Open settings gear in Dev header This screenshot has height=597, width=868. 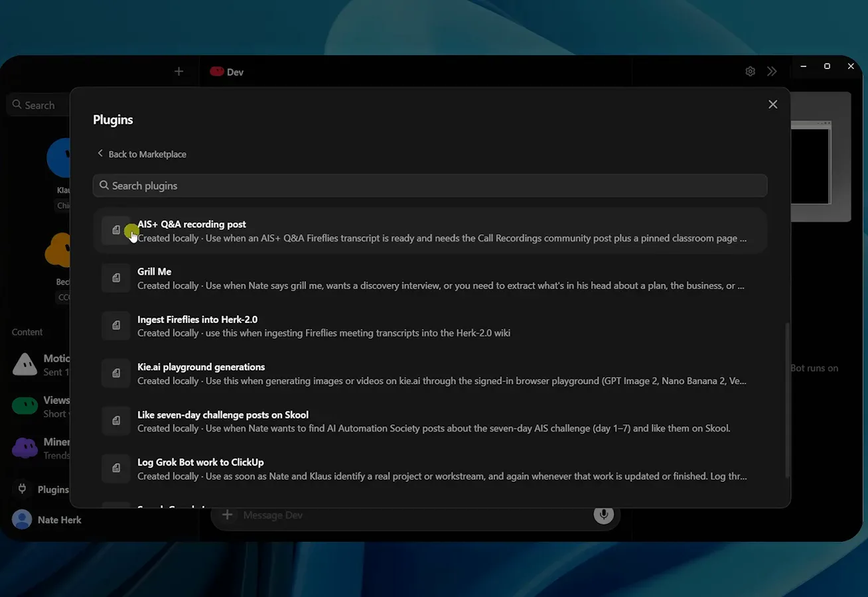750,72
